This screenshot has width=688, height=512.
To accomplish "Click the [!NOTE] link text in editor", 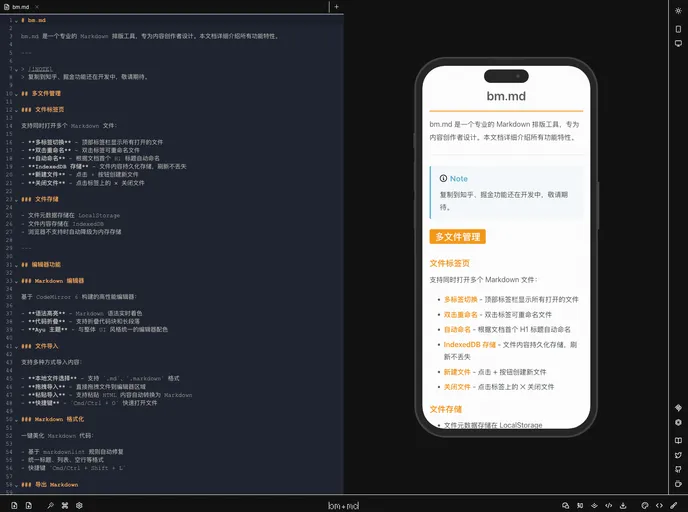I will (x=40, y=69).
